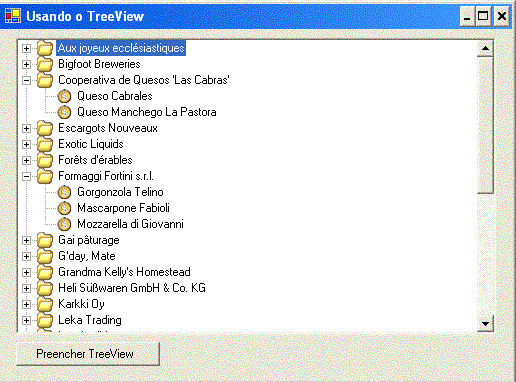
Task: Select the Escargots Nouveaux label
Action: point(108,128)
